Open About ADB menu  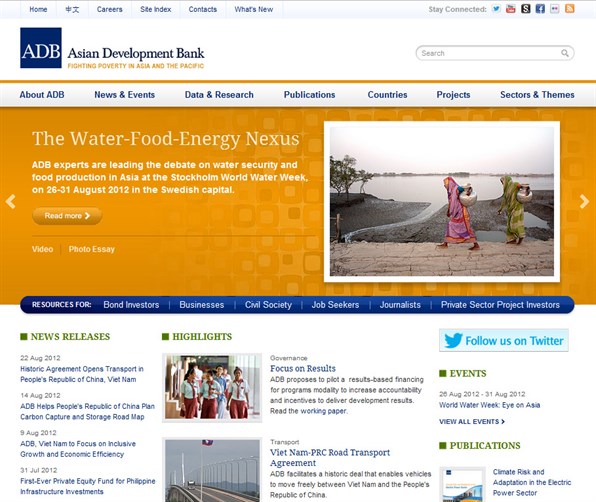42,95
